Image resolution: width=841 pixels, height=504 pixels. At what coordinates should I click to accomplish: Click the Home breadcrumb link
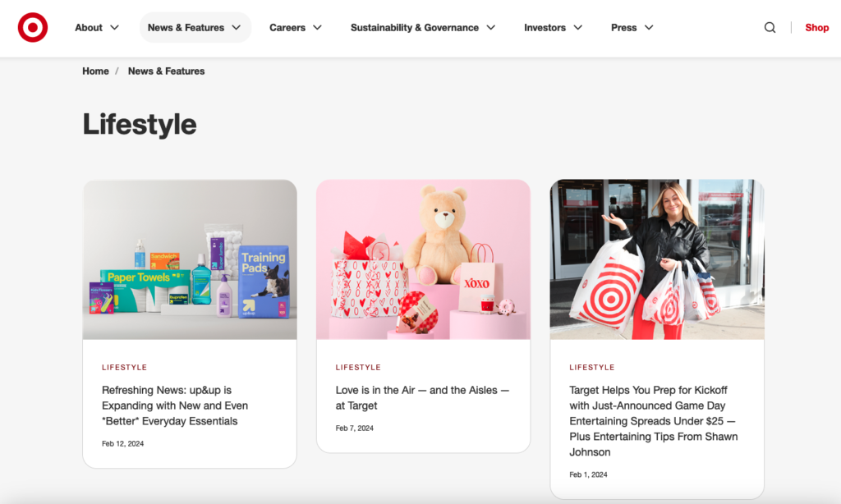pyautogui.click(x=95, y=71)
